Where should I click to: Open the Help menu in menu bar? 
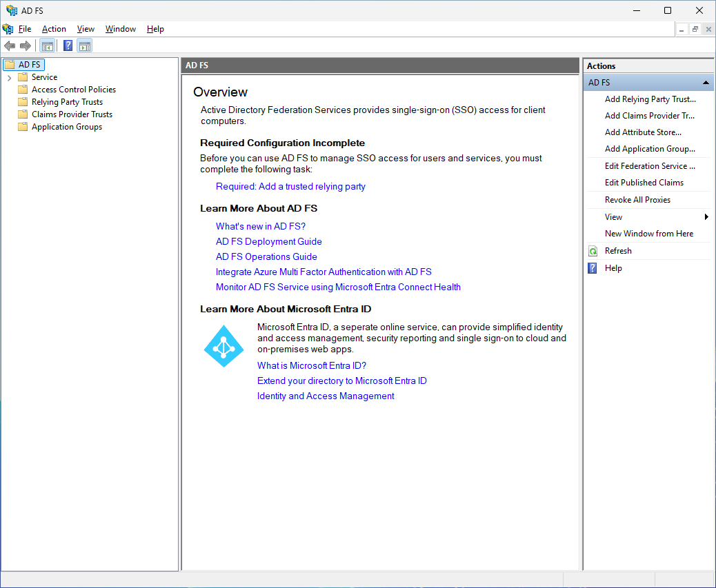[155, 29]
